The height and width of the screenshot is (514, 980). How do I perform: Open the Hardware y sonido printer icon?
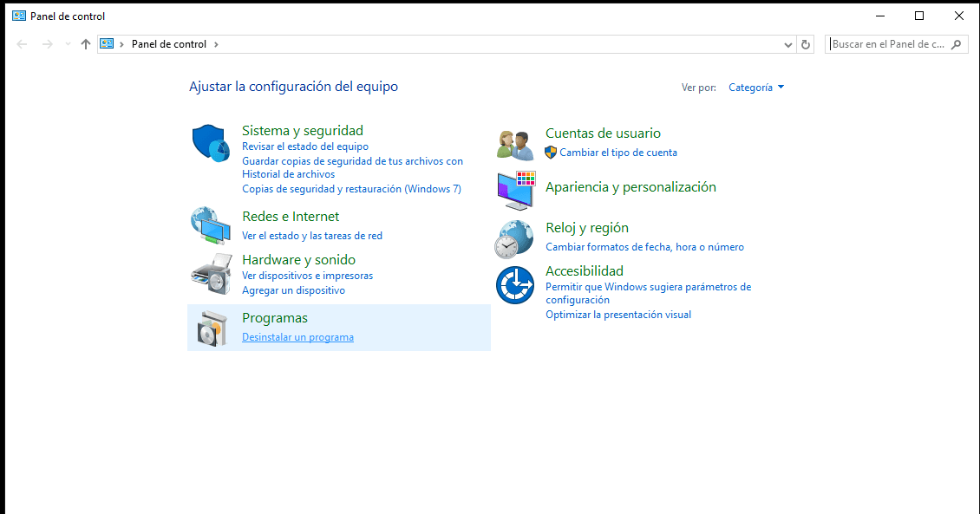pos(212,274)
